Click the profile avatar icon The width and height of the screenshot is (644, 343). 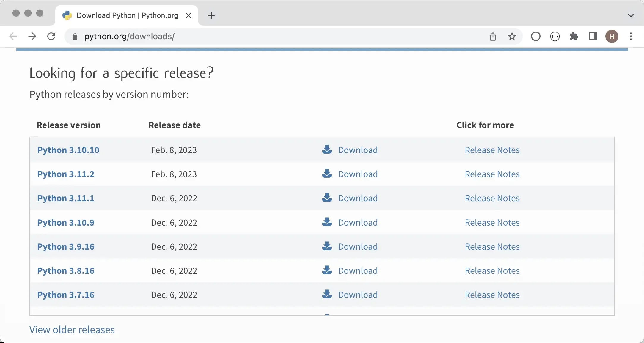pos(612,36)
